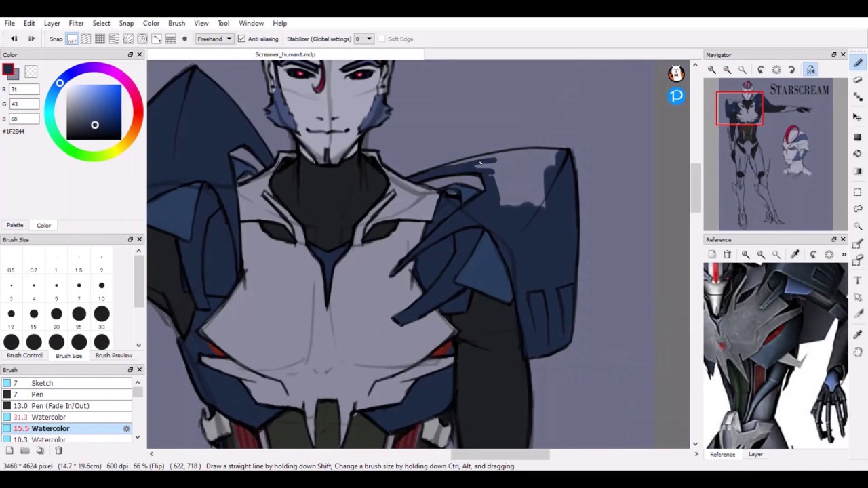The width and height of the screenshot is (868, 488).
Task: Select the Bucket fill tool
Action: pos(858,154)
